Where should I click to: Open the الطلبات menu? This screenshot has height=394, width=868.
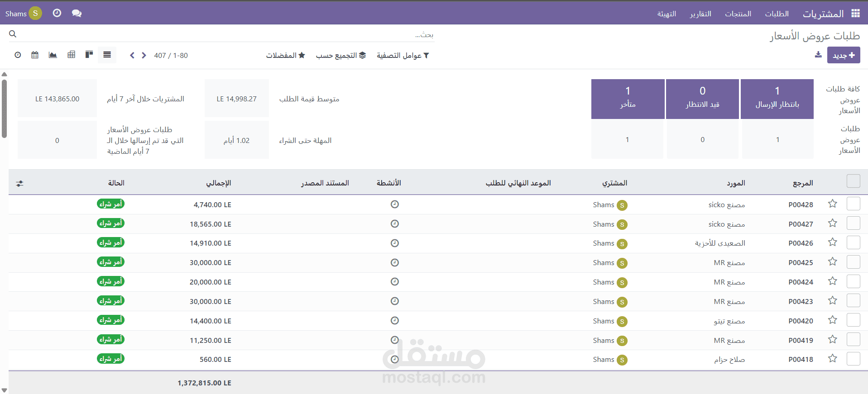(777, 14)
